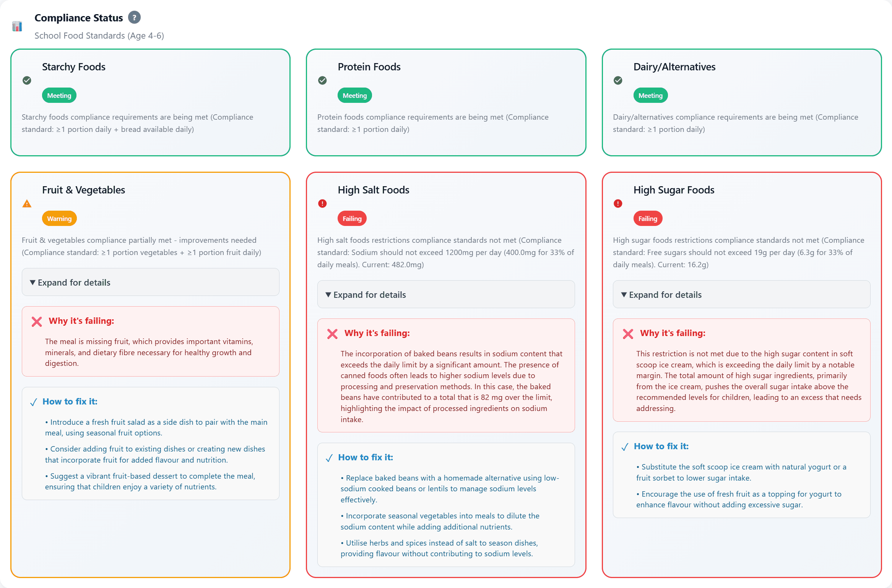892x588 pixels.
Task: Click the red X beside Why it's failing
Action: [x=36, y=322]
